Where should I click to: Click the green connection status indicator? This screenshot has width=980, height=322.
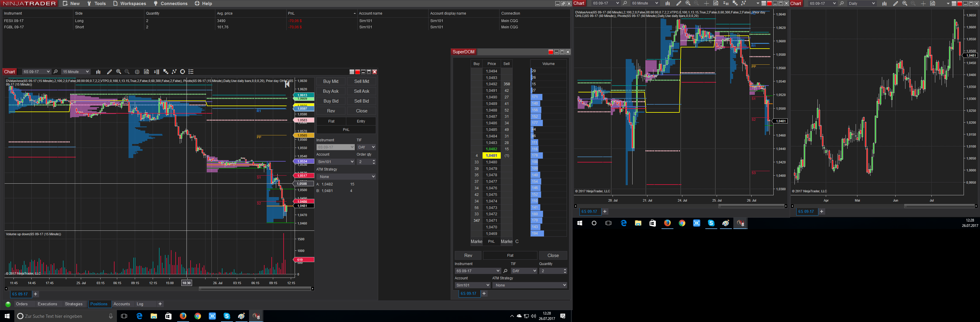coord(8,304)
